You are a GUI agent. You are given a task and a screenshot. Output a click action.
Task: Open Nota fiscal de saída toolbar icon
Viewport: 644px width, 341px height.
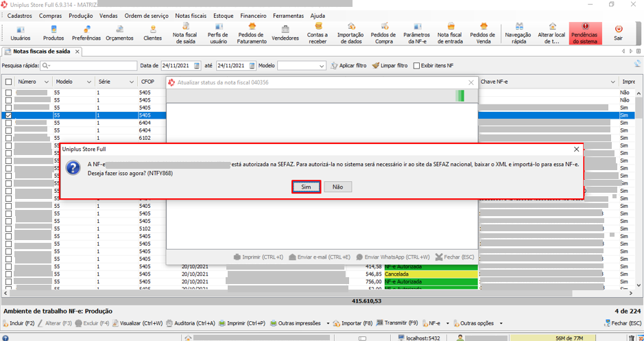pos(184,34)
